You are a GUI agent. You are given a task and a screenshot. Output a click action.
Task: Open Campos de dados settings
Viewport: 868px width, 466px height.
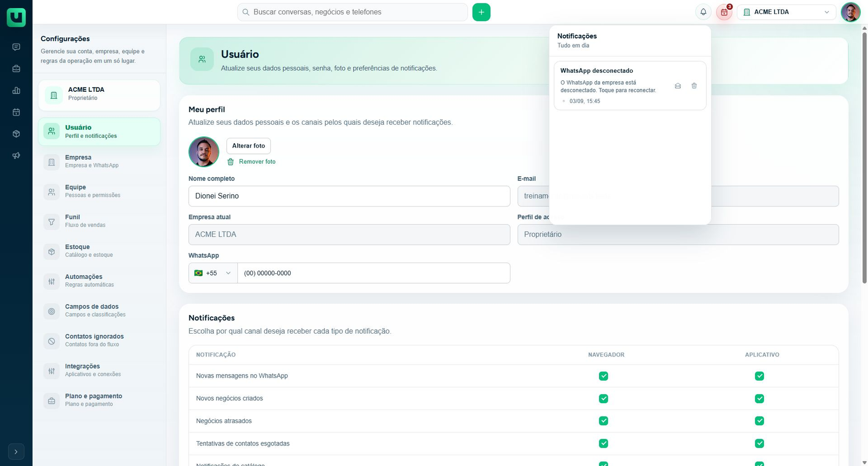99,311
